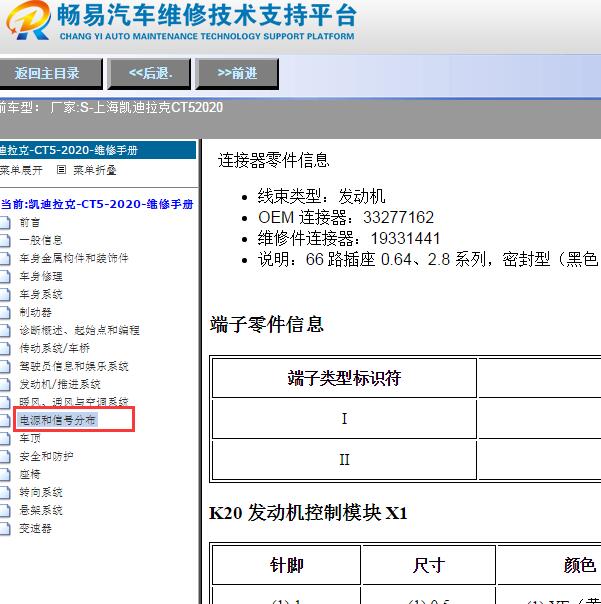Open the 制动器 section
This screenshot has width=601, height=604.
coord(35,312)
